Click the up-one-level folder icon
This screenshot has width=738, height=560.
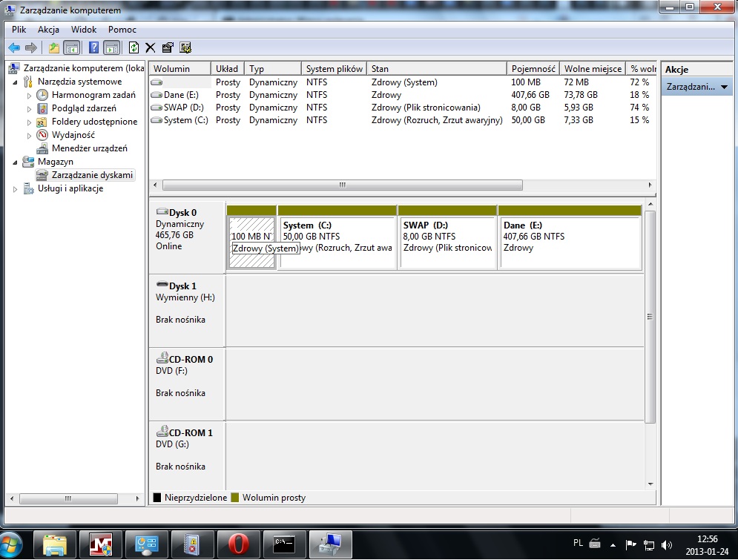tap(54, 47)
